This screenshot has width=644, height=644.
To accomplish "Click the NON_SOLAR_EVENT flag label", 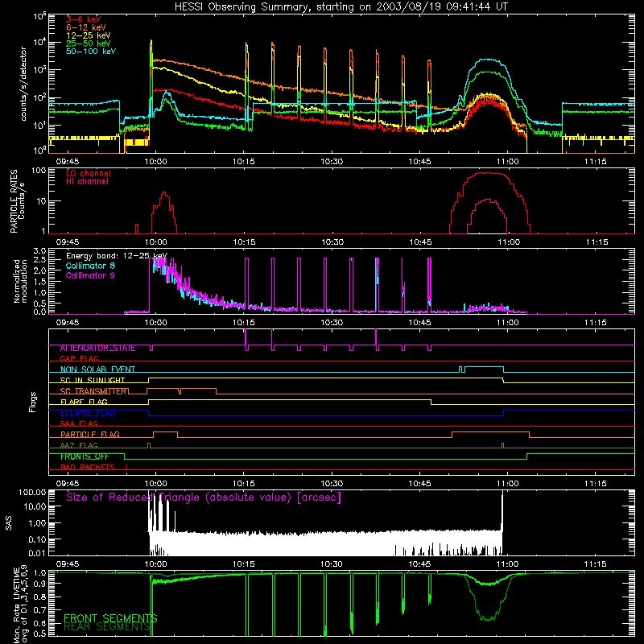I will [x=97, y=369].
